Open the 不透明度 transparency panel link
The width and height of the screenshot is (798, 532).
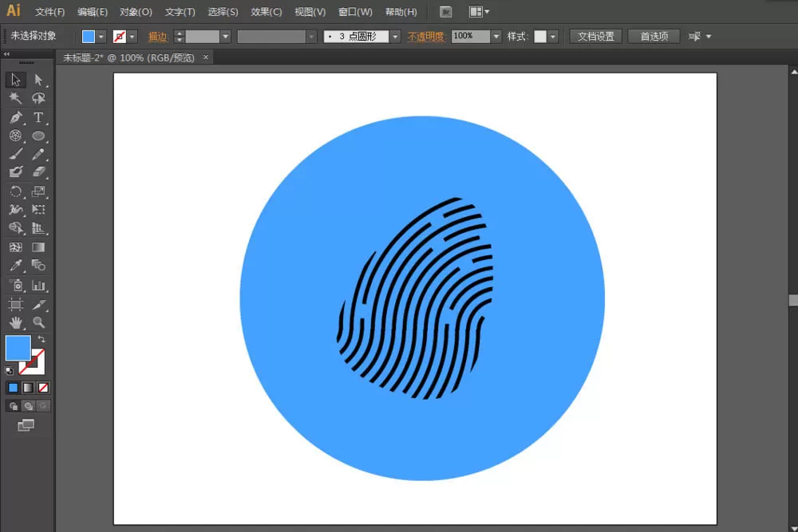tap(425, 37)
